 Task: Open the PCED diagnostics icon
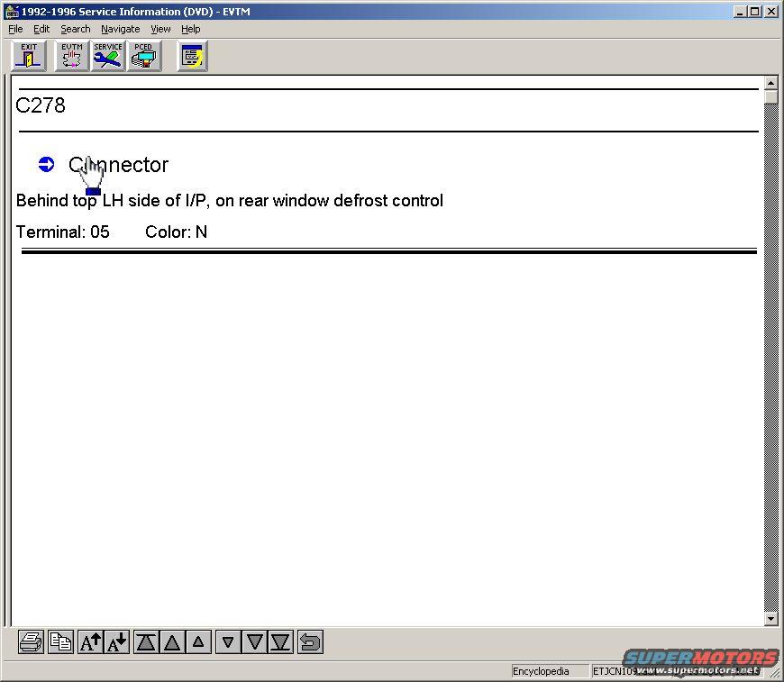[x=143, y=56]
